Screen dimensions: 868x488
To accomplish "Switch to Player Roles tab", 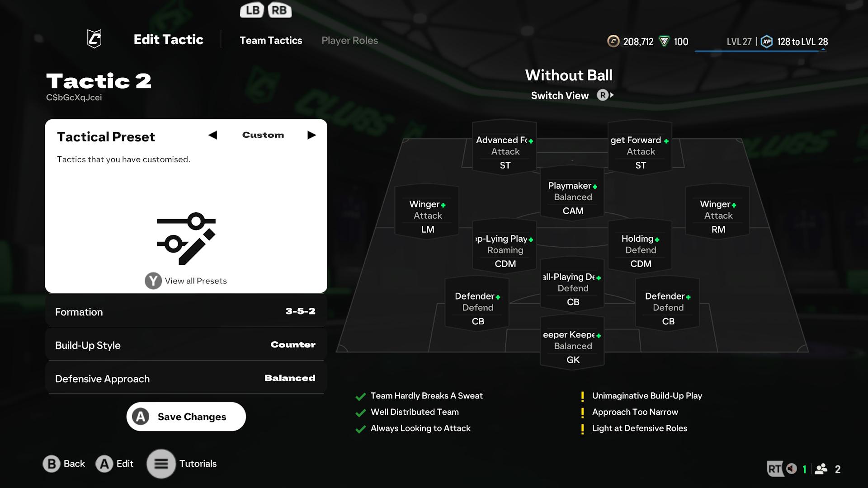I will [349, 41].
